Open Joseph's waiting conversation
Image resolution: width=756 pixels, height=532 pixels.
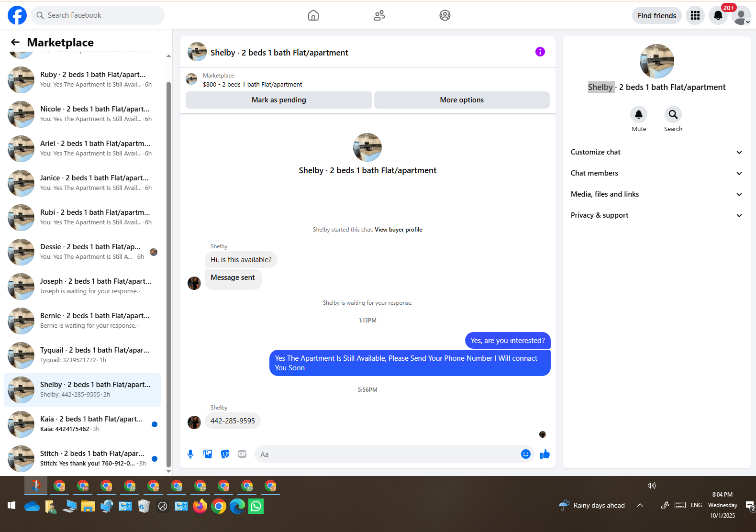(82, 286)
